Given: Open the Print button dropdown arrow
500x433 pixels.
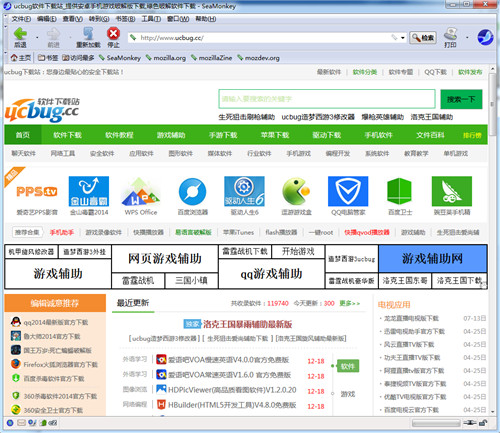Looking at the screenshot, I should point(467,37).
